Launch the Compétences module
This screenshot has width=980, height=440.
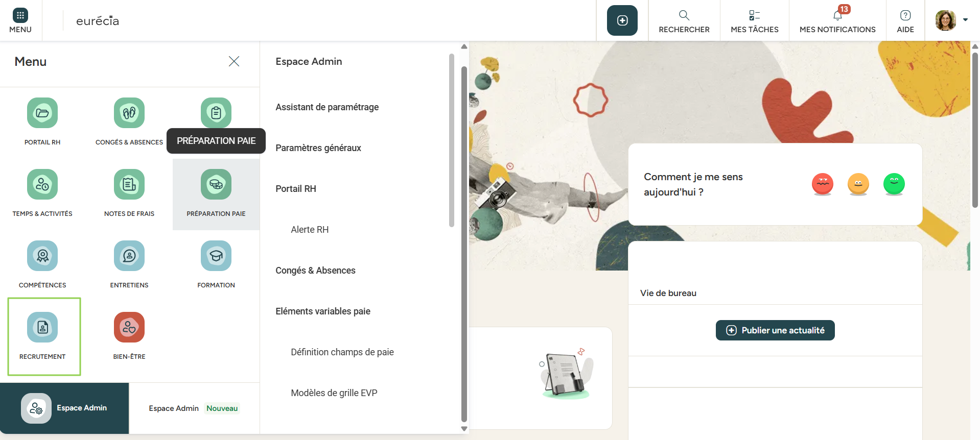point(42,256)
